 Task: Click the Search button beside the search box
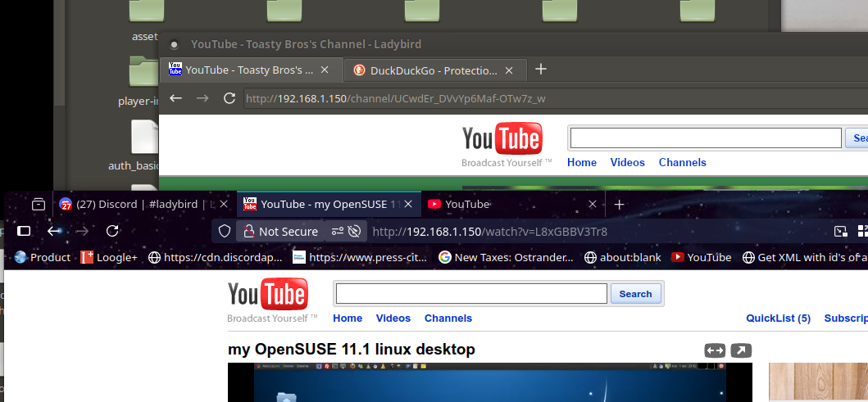tap(635, 294)
